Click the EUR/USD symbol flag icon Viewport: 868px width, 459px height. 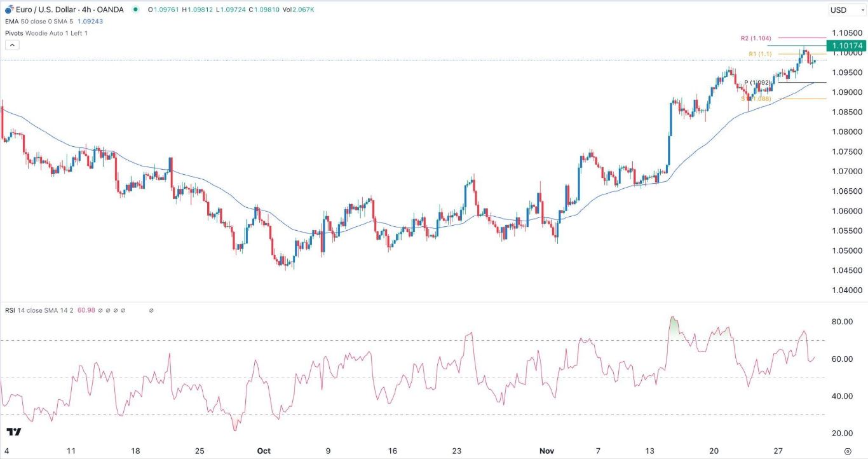point(10,10)
